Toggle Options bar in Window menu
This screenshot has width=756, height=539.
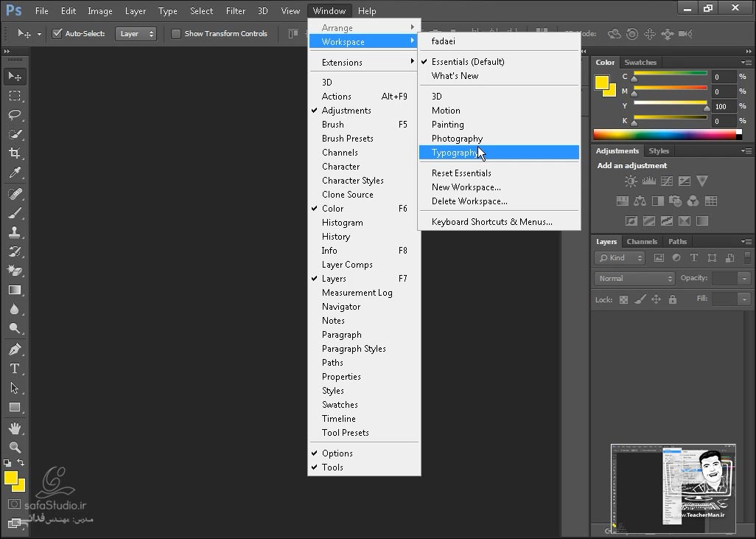point(364,453)
